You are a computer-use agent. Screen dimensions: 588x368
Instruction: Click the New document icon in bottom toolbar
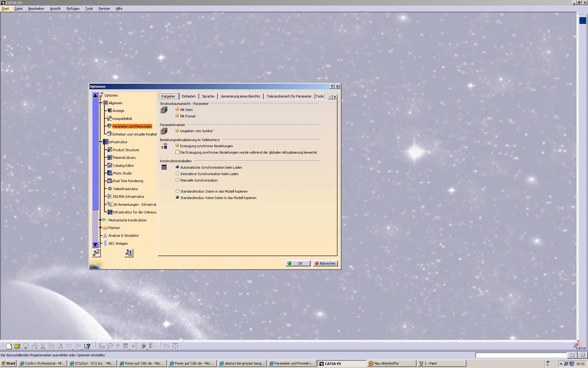(9, 346)
